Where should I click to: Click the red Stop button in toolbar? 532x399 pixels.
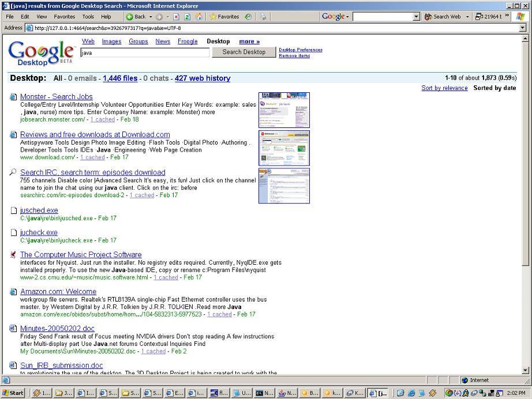click(176, 17)
